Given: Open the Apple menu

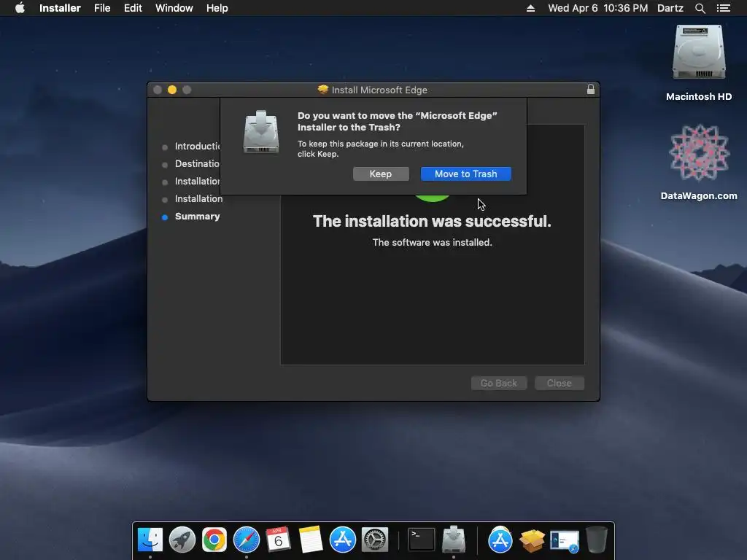Looking at the screenshot, I should pos(20,8).
